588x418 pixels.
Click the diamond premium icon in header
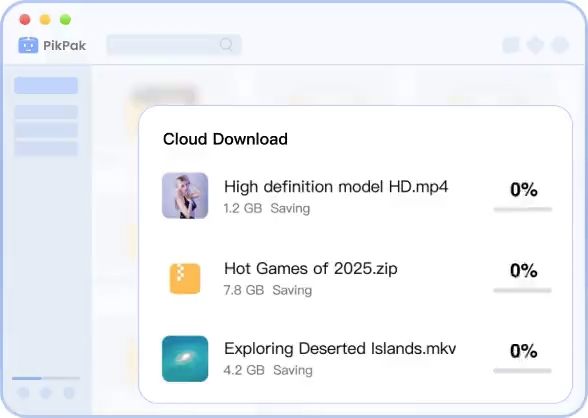tap(535, 45)
